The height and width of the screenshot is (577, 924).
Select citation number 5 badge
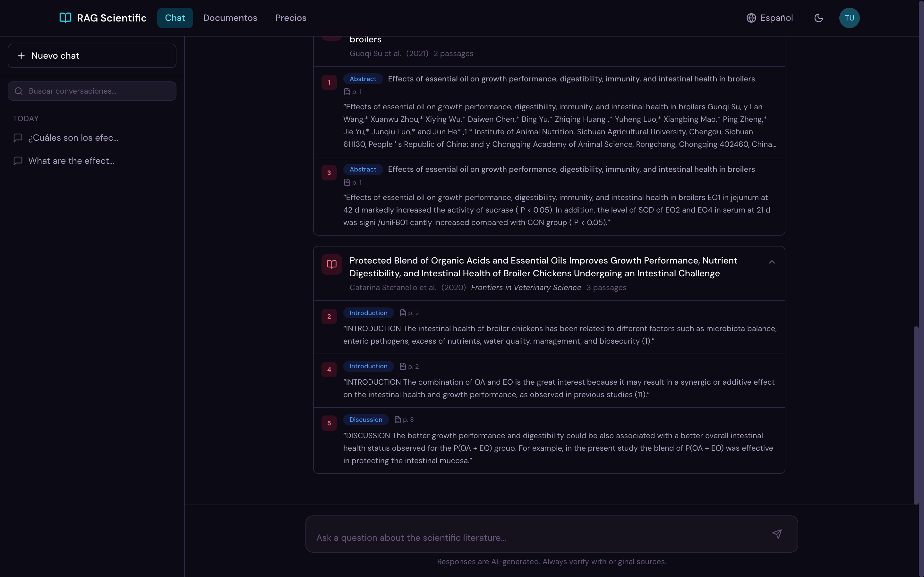point(329,423)
